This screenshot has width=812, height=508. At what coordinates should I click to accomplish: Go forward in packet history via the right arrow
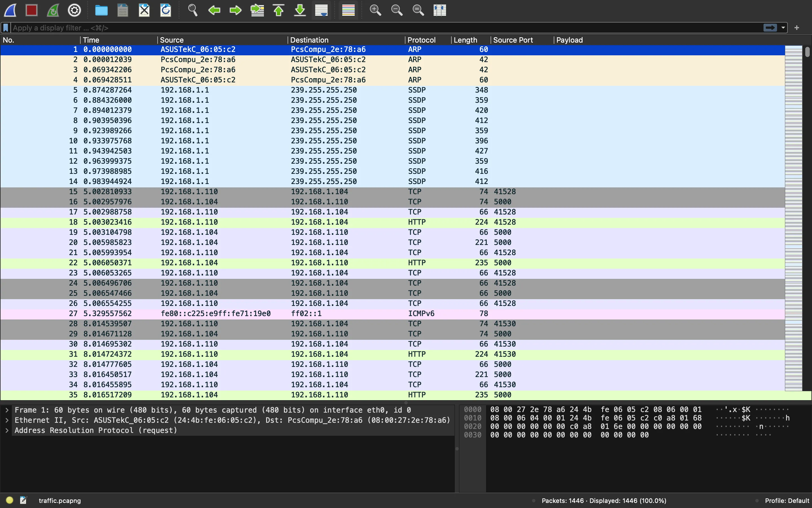[235, 10]
